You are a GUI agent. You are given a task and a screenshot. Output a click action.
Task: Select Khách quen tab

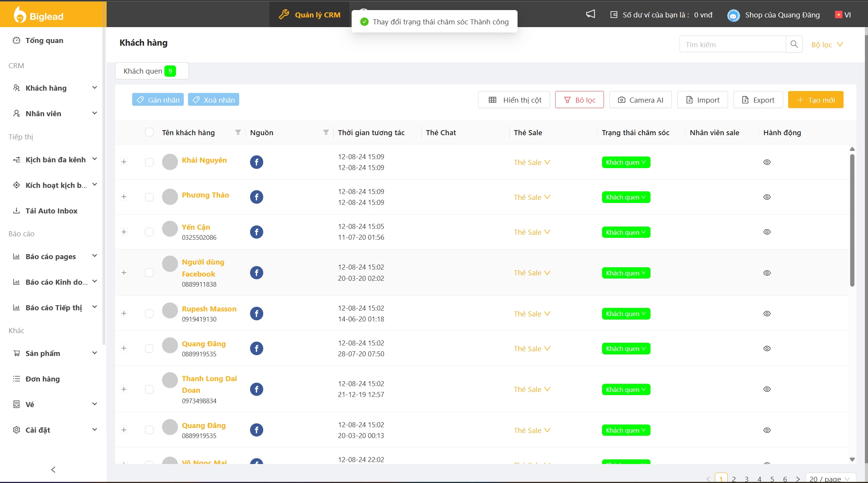coord(152,71)
